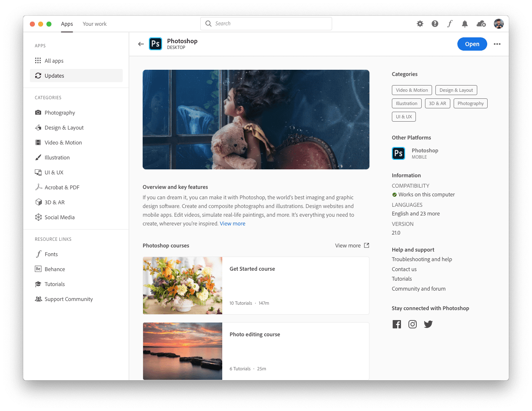
Task: Open View more courses external link
Action: click(352, 246)
